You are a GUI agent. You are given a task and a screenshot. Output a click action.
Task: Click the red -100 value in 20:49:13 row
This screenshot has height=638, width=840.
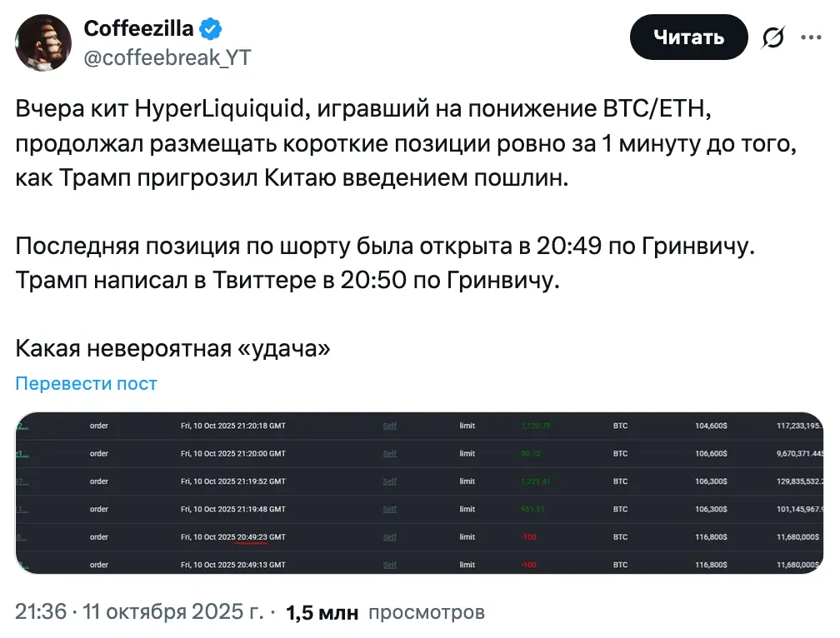pos(528,565)
